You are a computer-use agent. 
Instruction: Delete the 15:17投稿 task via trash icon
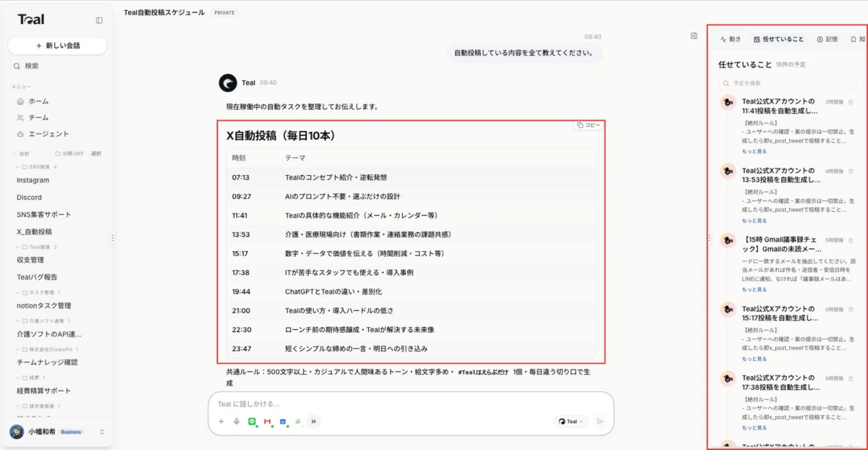click(850, 310)
